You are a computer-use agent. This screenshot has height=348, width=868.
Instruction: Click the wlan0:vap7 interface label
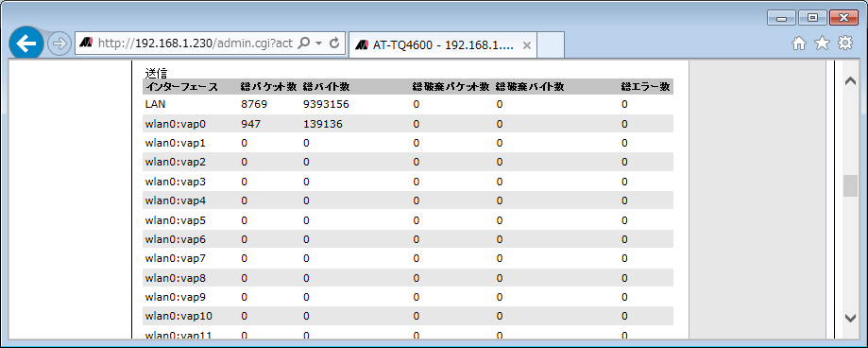click(x=175, y=258)
